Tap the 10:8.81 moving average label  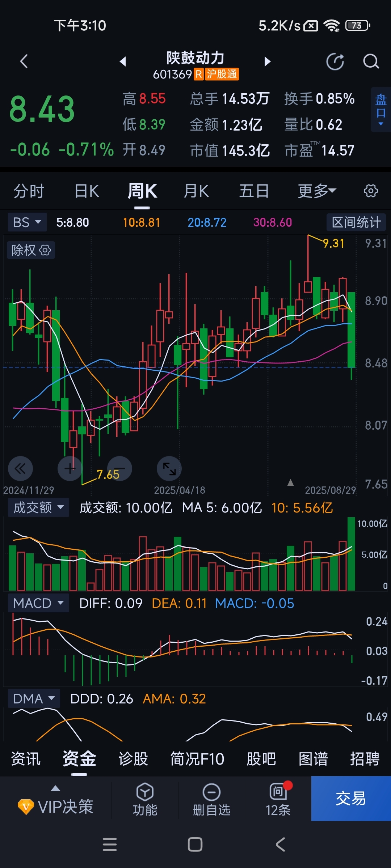point(142,222)
